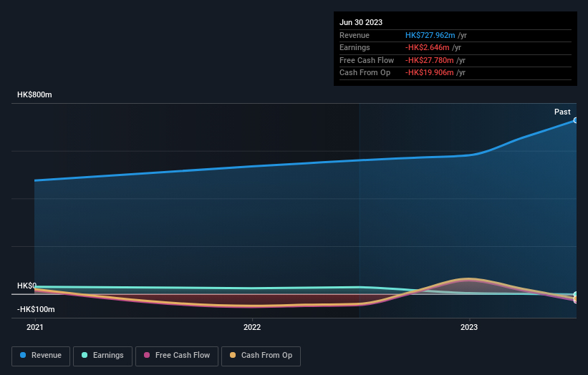The height and width of the screenshot is (375, 588).
Task: Click the -HK$27.780m free cash flow value
Action: pyautogui.click(x=430, y=60)
